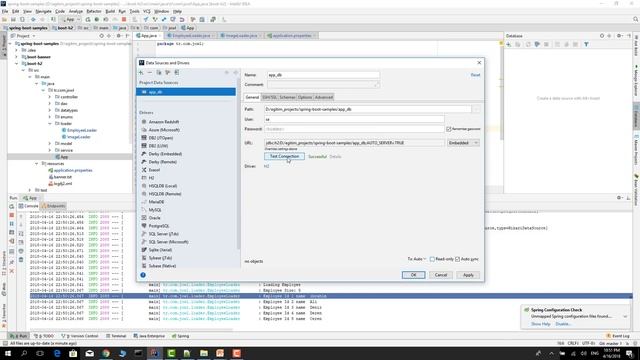Switch to application.properties editor tab
This screenshot has height=360, width=640.
[292, 36]
